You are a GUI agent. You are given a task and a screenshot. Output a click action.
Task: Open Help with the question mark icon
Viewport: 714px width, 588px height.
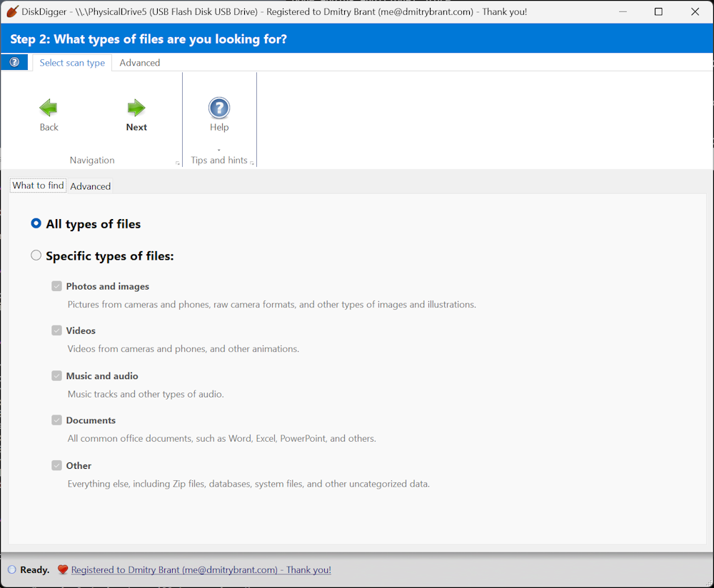[x=219, y=108]
